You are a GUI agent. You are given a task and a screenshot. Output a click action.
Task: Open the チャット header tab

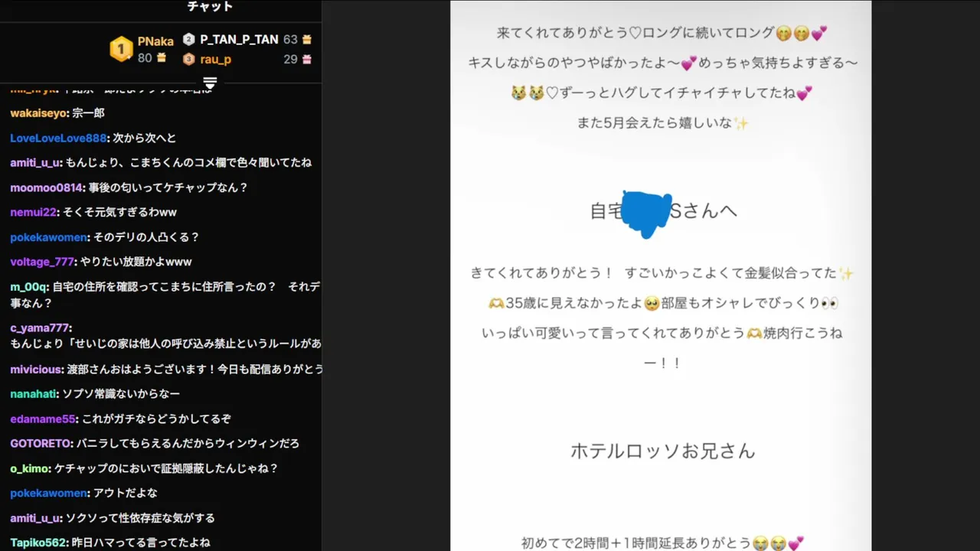(210, 7)
